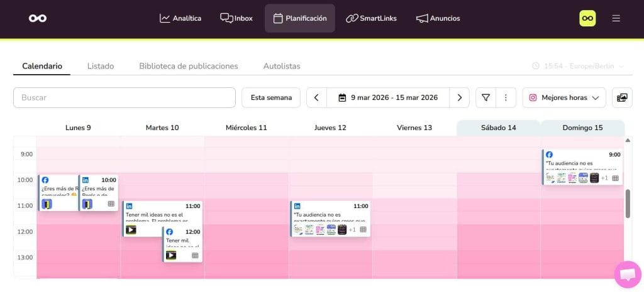Open the Facebook post on Lunes at 10:00
644x292 pixels.
pos(58,193)
